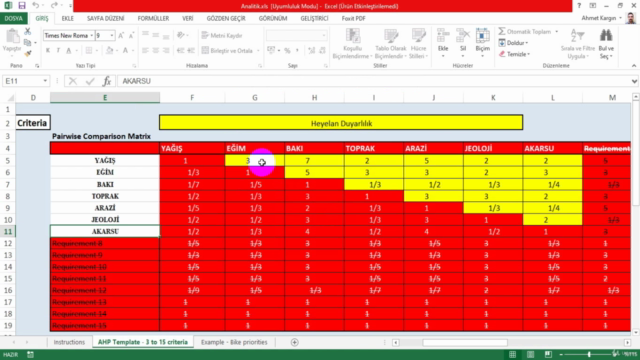Click the increase decimal icon
The image size is (640, 360).
(x=311, y=51)
